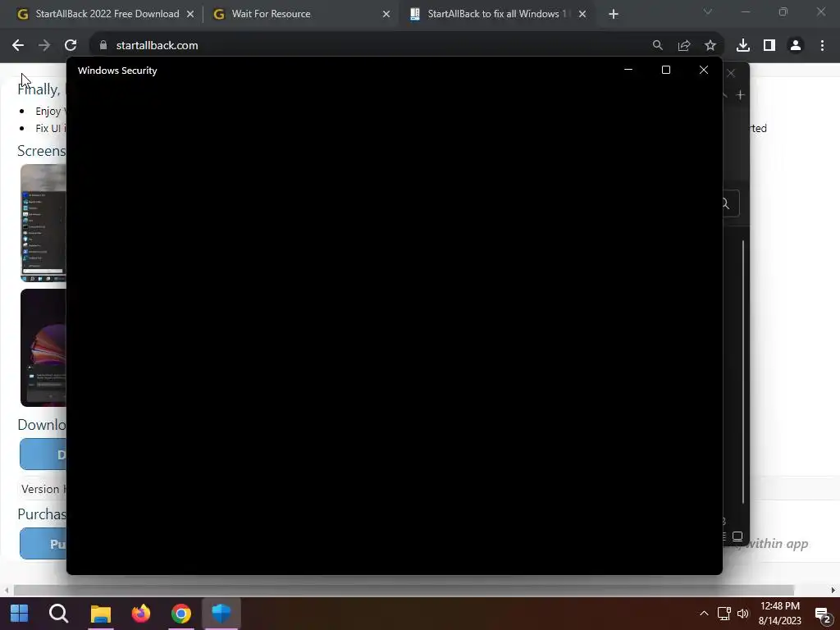
Task: Toggle Chrome side panel
Action: [x=769, y=46]
